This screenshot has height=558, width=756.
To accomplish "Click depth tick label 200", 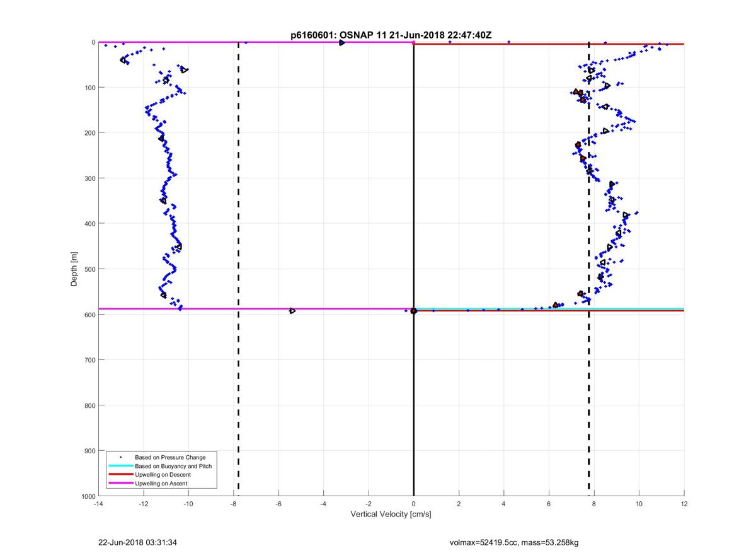I will point(90,133).
